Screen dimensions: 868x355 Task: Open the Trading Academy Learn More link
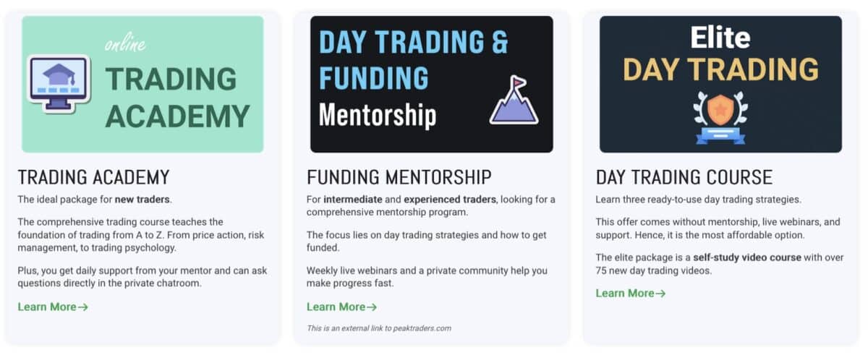[47, 307]
